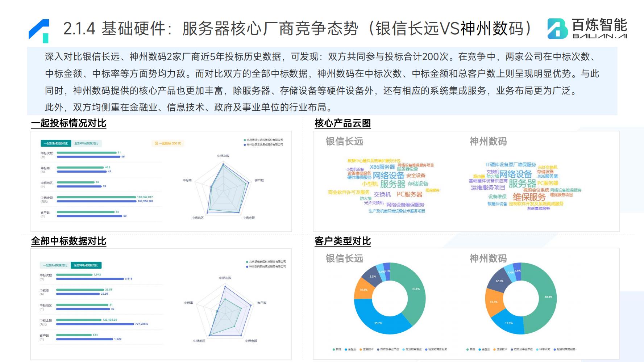Toggle 北京银信长远 legend in the top chart

263,140
